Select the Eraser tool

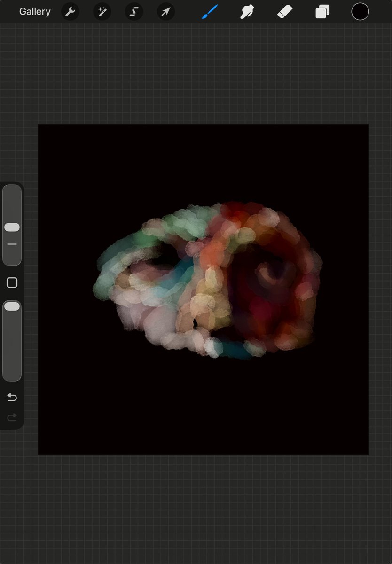tap(285, 12)
